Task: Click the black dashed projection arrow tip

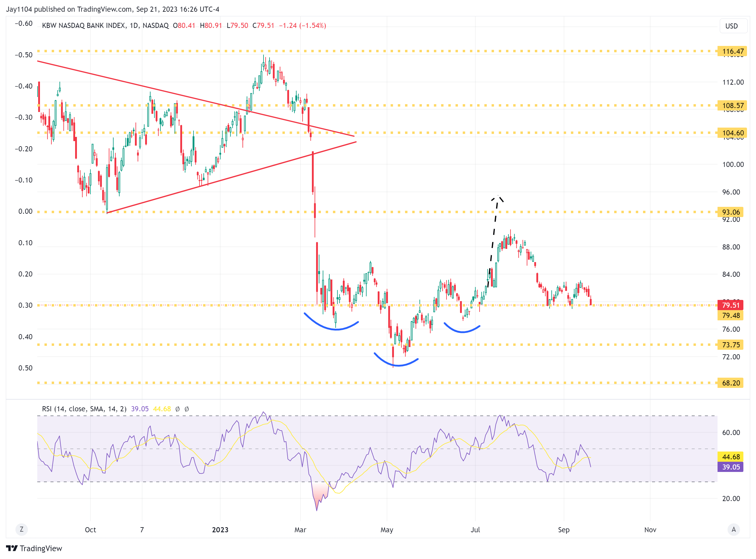Action: (498, 197)
